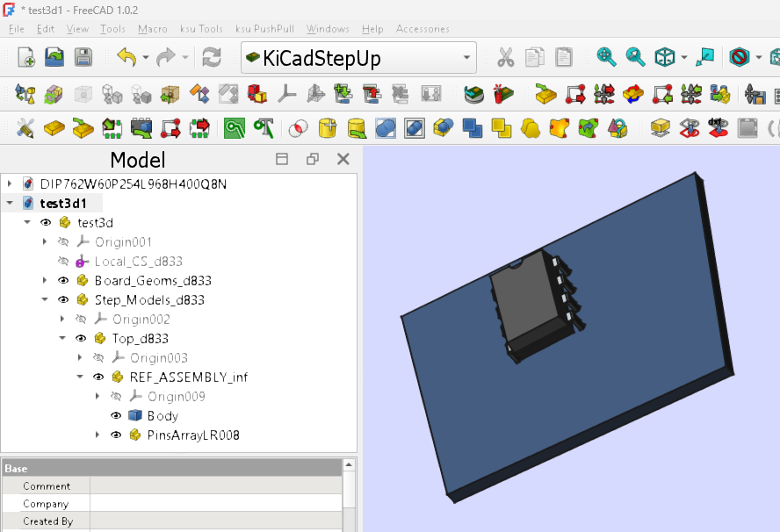Click the Company property value field
This screenshot has height=532, width=780.
(x=215, y=504)
